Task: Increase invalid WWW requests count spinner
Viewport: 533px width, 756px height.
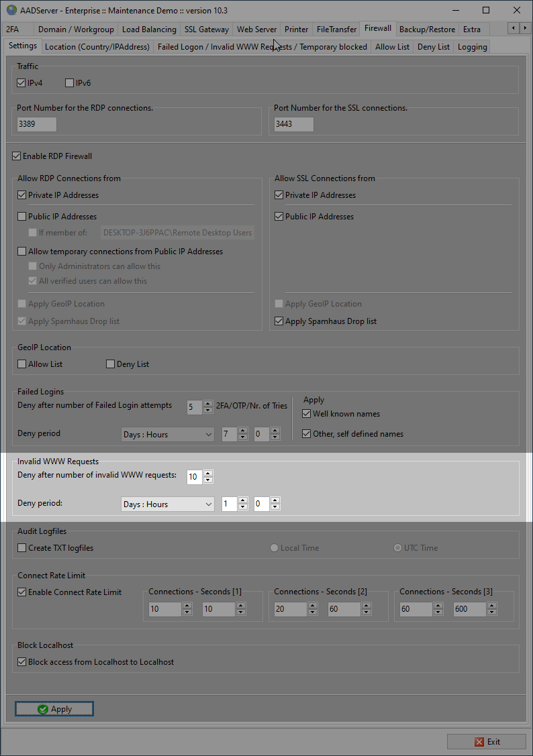Action: [x=208, y=473]
